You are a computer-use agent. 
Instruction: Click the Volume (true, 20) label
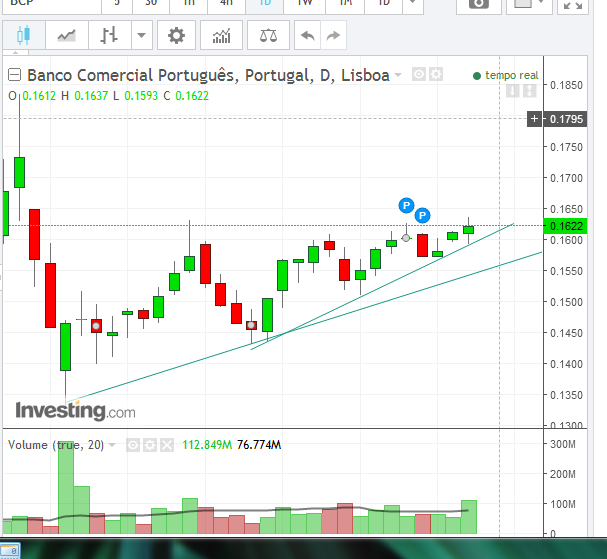[x=56, y=445]
